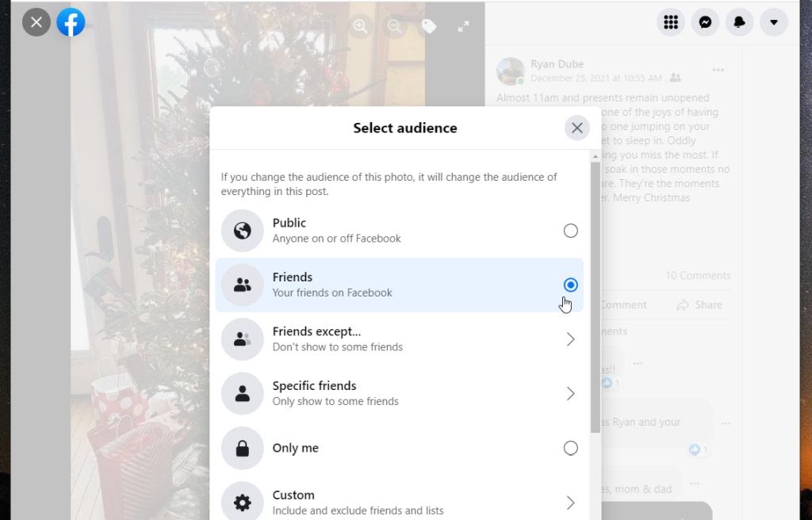Viewport: 812px width, 520px height.
Task: Click the scrollbar up arrow in dialog
Action: [595, 156]
